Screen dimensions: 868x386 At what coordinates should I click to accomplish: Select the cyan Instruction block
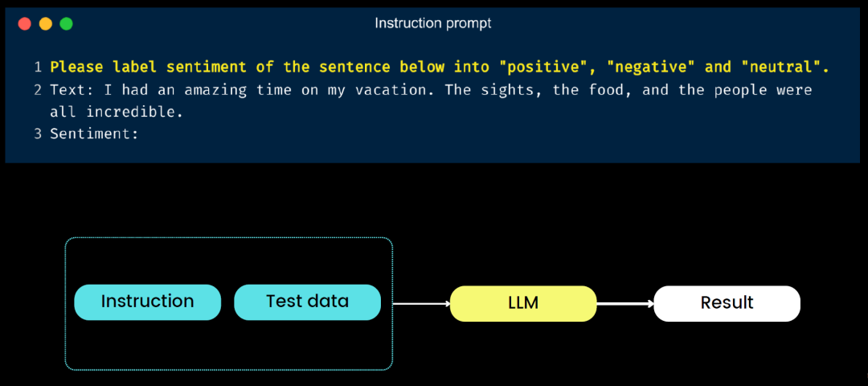coord(147,302)
